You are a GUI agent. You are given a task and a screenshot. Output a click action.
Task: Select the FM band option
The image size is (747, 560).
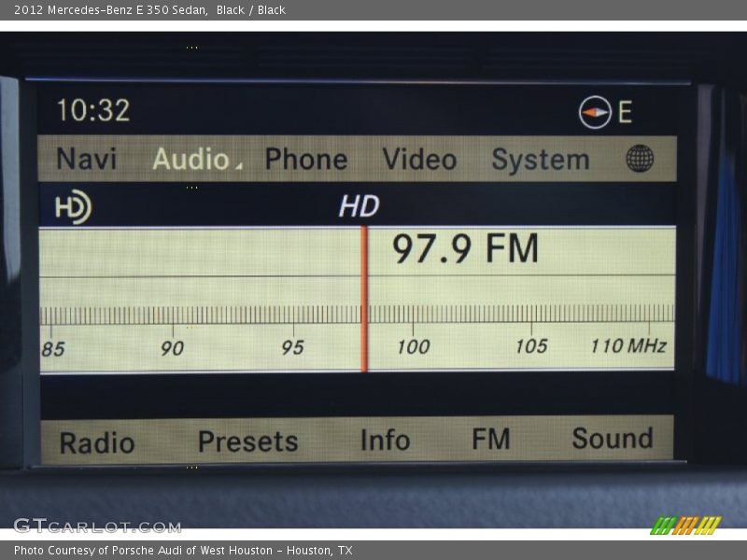491,439
